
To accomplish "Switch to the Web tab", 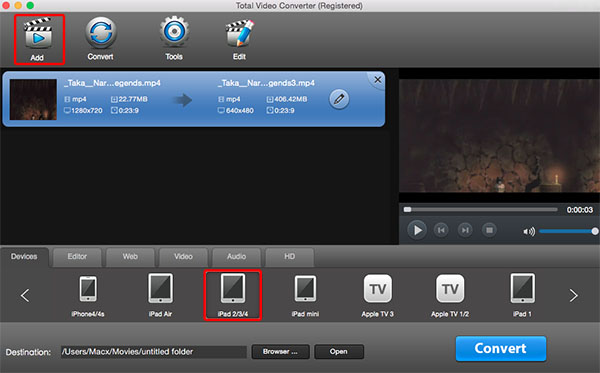I will pos(130,257).
